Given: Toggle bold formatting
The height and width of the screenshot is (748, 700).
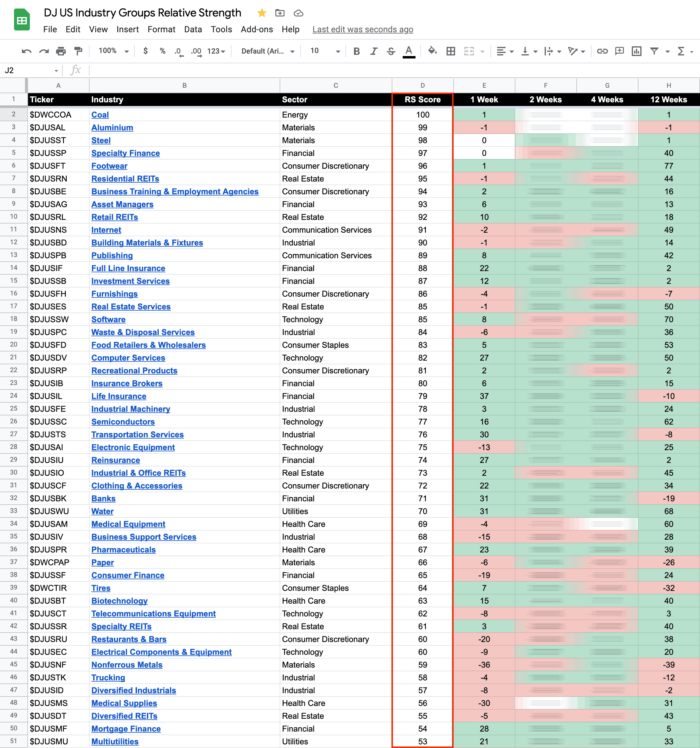Looking at the screenshot, I should 357,51.
